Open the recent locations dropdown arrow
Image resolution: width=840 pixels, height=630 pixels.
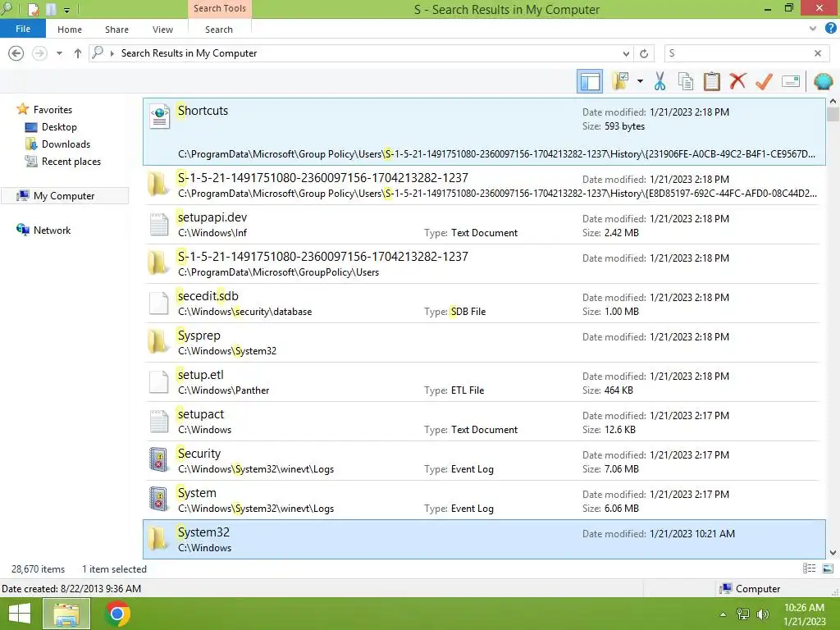click(59, 53)
